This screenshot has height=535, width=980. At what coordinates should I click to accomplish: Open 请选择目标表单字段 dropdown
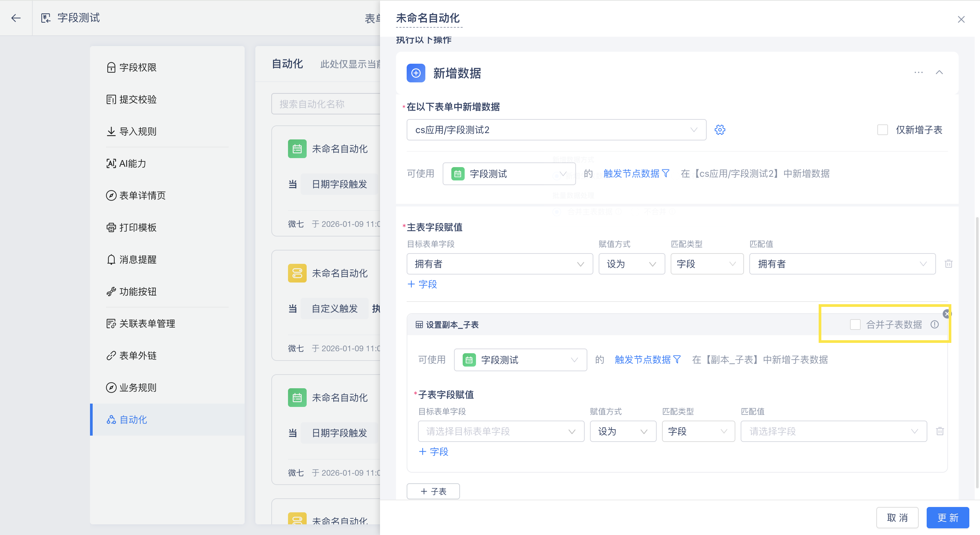[x=501, y=431]
